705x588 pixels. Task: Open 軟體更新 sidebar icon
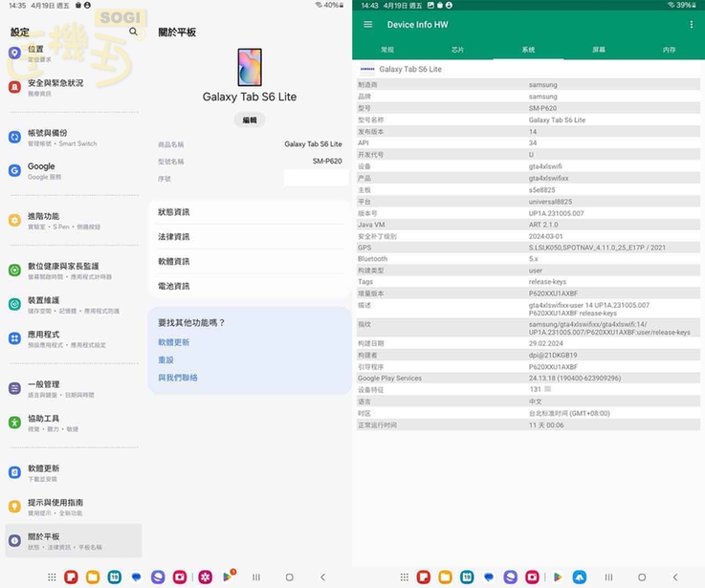point(15,472)
